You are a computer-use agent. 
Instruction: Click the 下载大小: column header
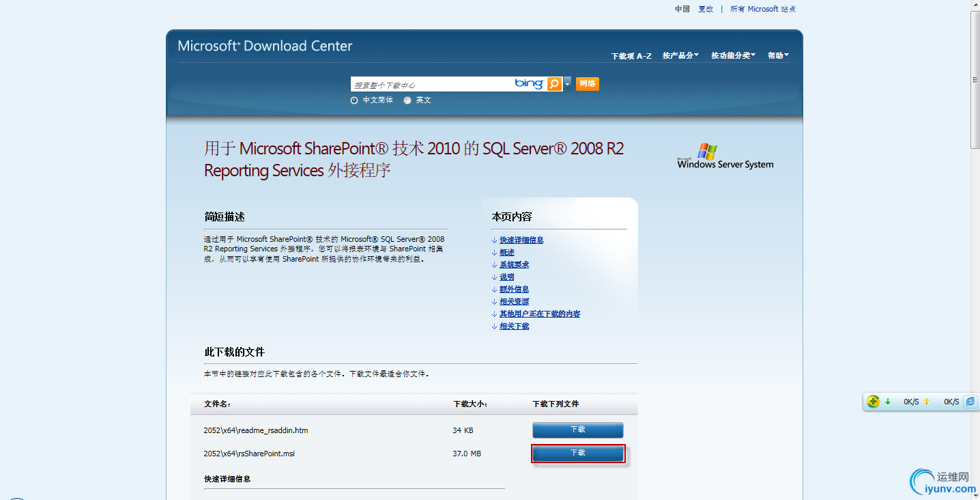coord(471,404)
